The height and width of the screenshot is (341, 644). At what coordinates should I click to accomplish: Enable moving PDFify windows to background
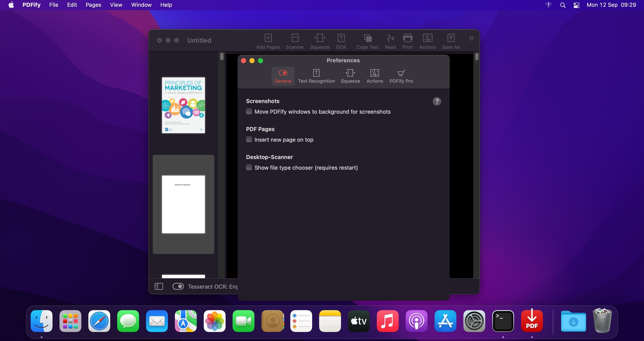[x=249, y=112]
